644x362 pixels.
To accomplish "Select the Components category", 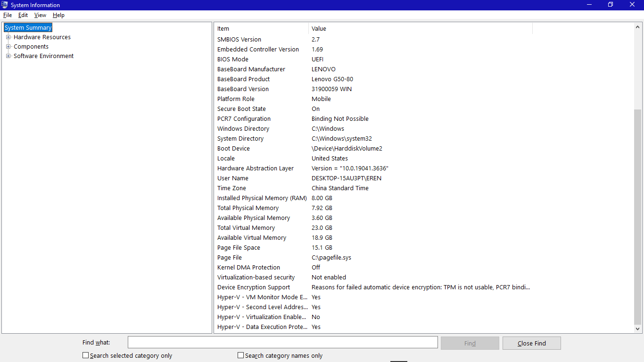I will [31, 47].
